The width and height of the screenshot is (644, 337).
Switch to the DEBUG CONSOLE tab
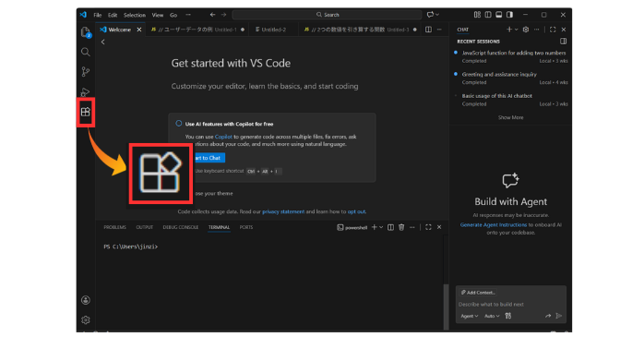tap(181, 227)
